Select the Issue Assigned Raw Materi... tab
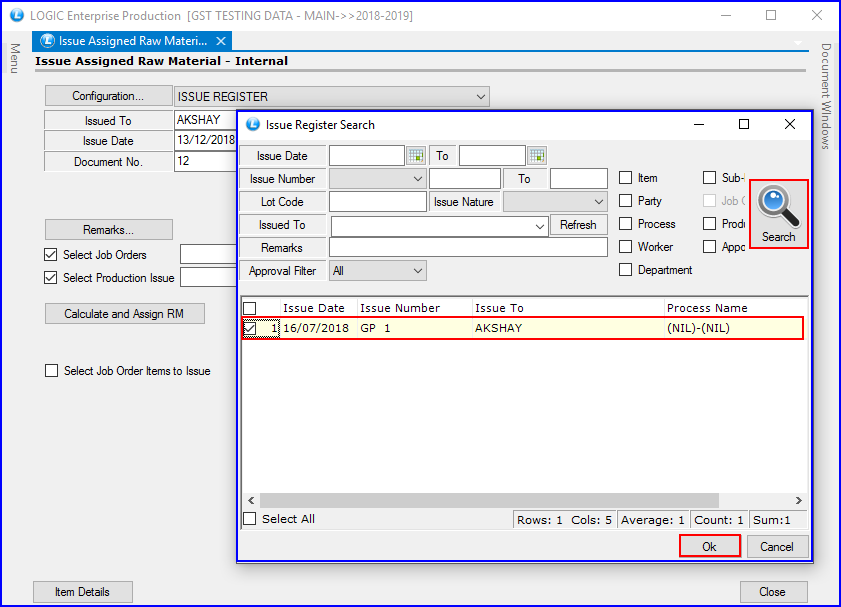The width and height of the screenshot is (841, 607). coord(132,41)
